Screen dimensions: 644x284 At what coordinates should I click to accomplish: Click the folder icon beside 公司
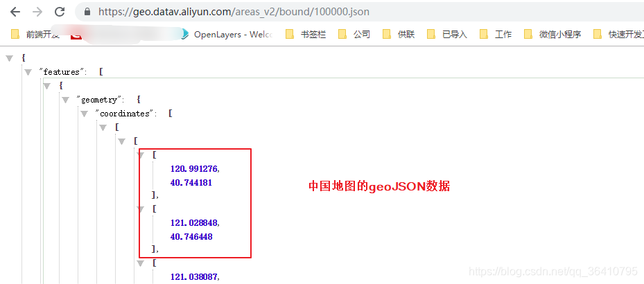pos(342,34)
